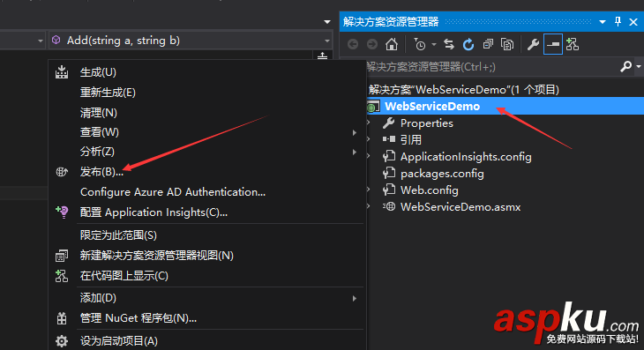The height and width of the screenshot is (350, 644).
Task: Open 查看(W) submenu
Action: point(207,132)
